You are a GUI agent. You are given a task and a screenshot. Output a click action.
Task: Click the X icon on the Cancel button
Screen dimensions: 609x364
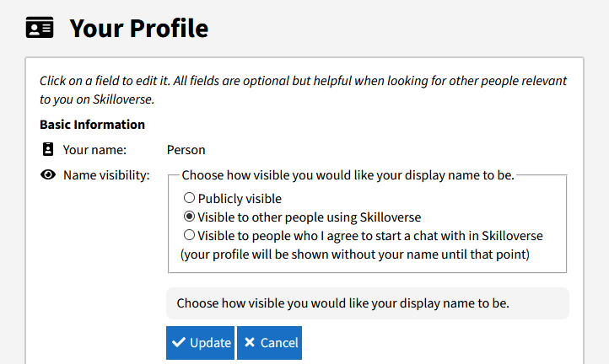click(250, 342)
